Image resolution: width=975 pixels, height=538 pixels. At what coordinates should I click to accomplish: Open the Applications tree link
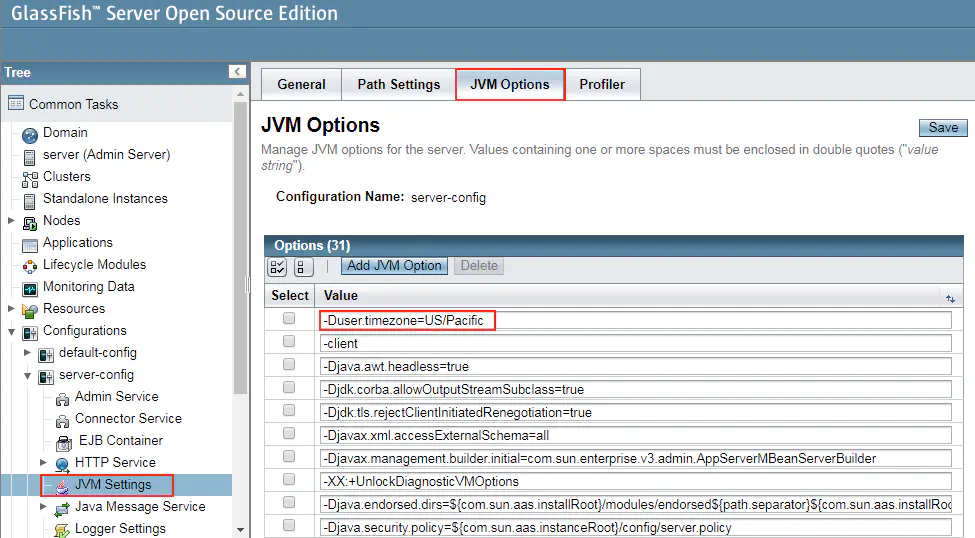coord(78,243)
